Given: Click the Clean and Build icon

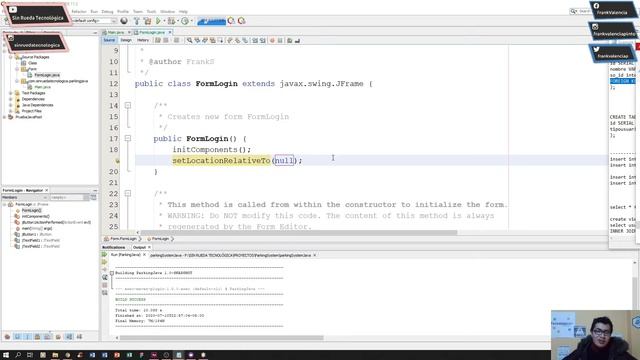Looking at the screenshot, I should coord(147,21).
